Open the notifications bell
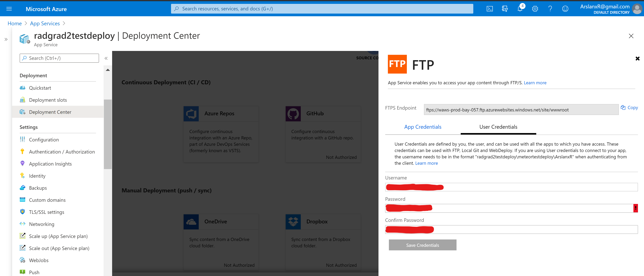 click(x=520, y=9)
